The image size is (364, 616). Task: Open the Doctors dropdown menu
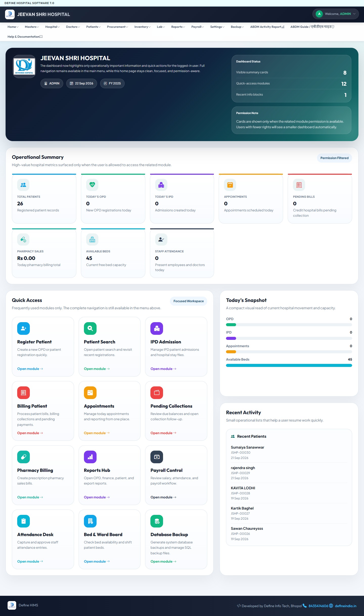coord(73,27)
